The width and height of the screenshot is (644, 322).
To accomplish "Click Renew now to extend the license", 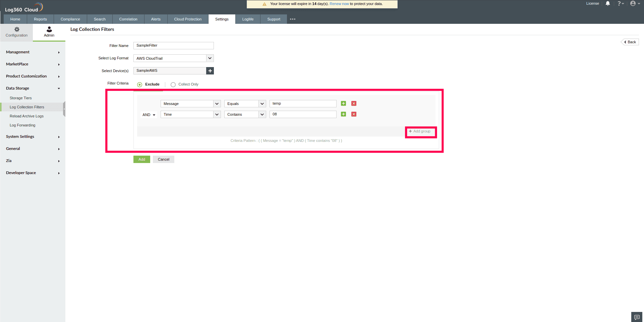I will click(339, 4).
